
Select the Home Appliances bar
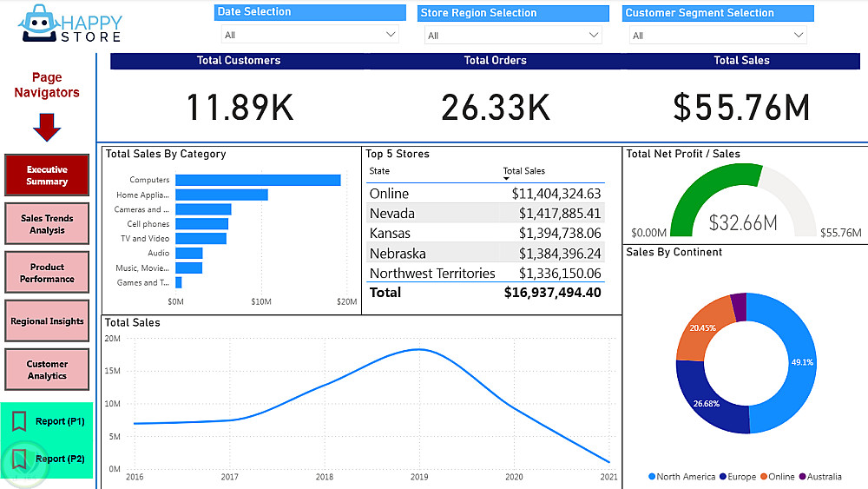point(221,195)
